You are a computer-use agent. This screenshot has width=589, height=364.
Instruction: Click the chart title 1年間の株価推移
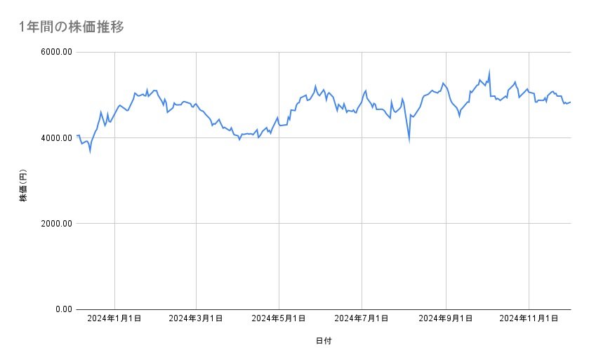click(x=72, y=27)
